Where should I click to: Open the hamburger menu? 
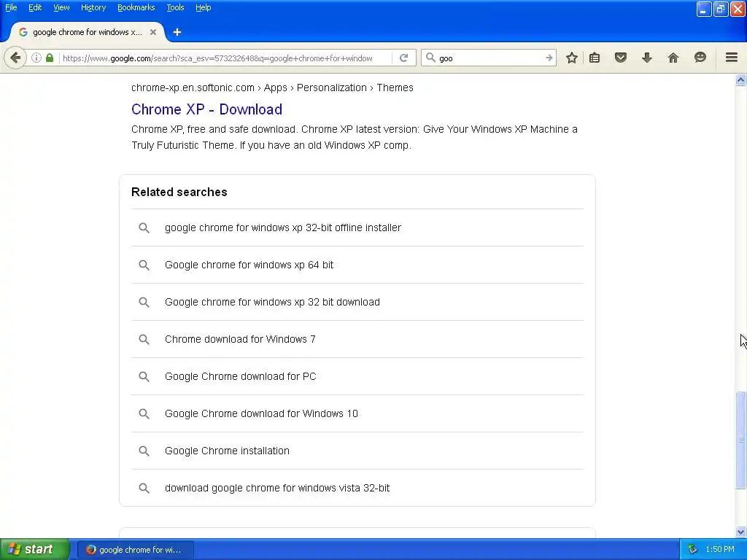[x=732, y=58]
